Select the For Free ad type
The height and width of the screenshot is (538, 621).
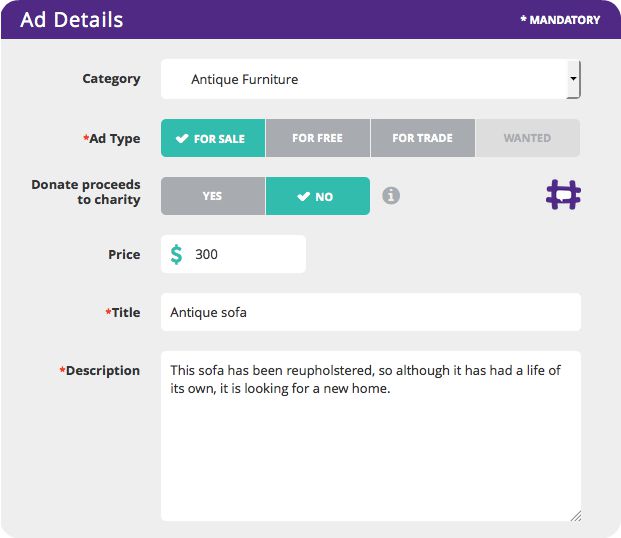pos(317,138)
